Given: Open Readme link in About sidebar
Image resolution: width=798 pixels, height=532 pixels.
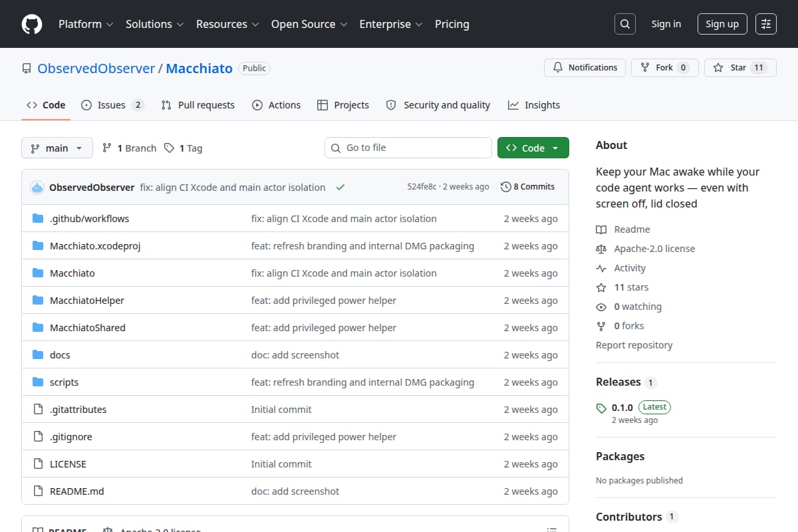Looking at the screenshot, I should 623,229.
